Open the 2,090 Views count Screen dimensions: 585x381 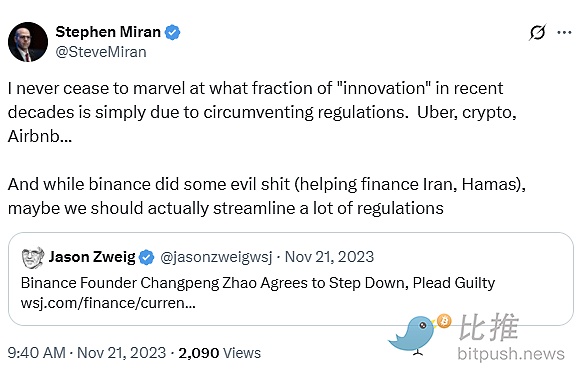pyautogui.click(x=219, y=353)
